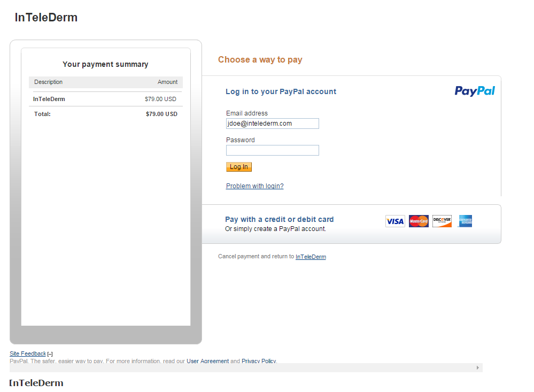Open the Problem with login? link
The image size is (534, 392).
point(254,186)
